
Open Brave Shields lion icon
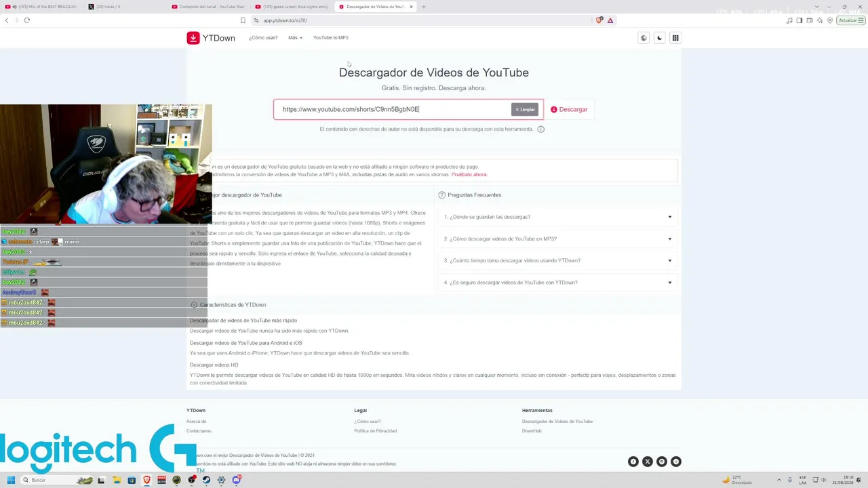click(599, 20)
